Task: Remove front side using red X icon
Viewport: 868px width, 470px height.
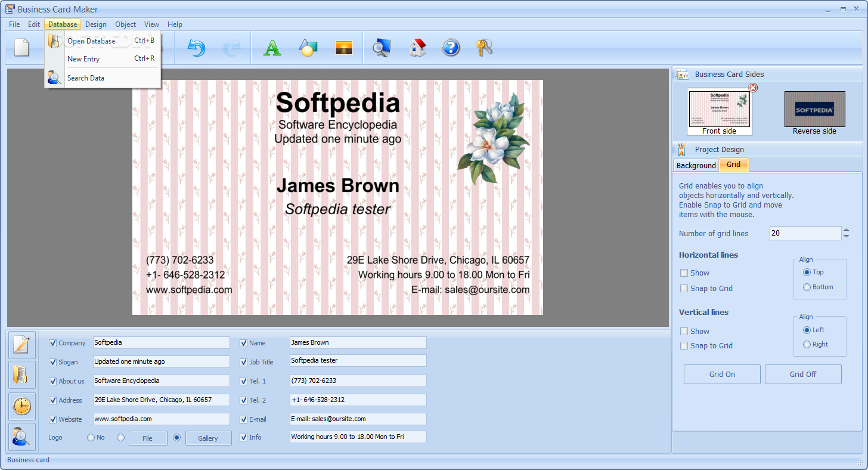Action: [753, 88]
